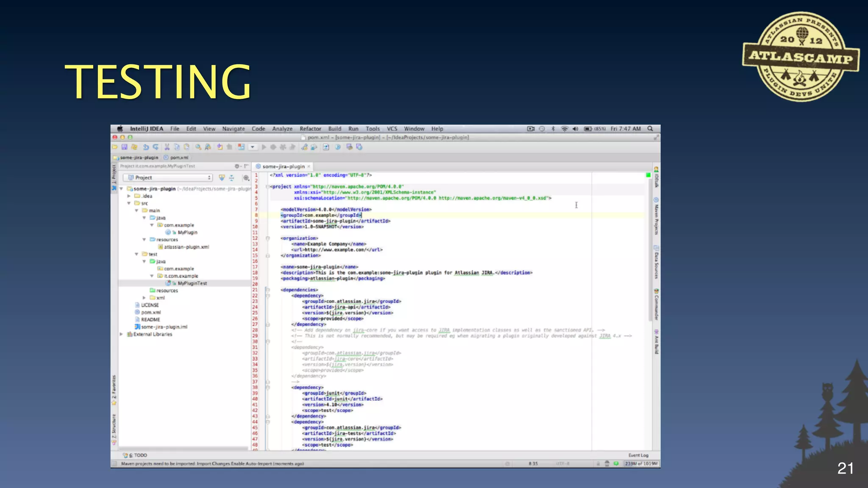Click the Find magnifier toolbar icon
Viewport: 868px width, 488px height.
pyautogui.click(x=198, y=147)
